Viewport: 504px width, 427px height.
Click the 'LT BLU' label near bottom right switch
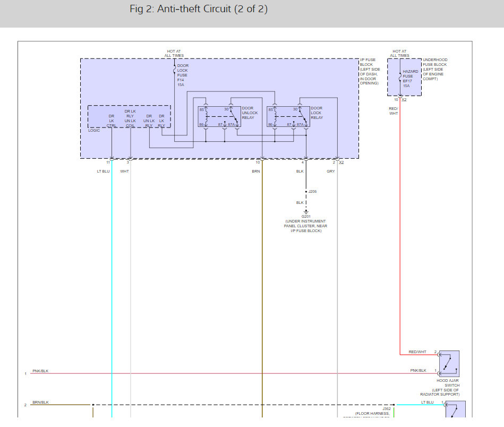[428, 402]
